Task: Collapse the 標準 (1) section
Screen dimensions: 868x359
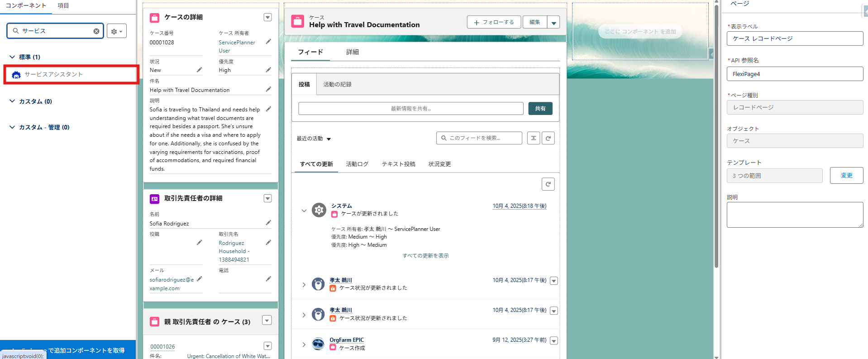Action: pyautogui.click(x=12, y=57)
